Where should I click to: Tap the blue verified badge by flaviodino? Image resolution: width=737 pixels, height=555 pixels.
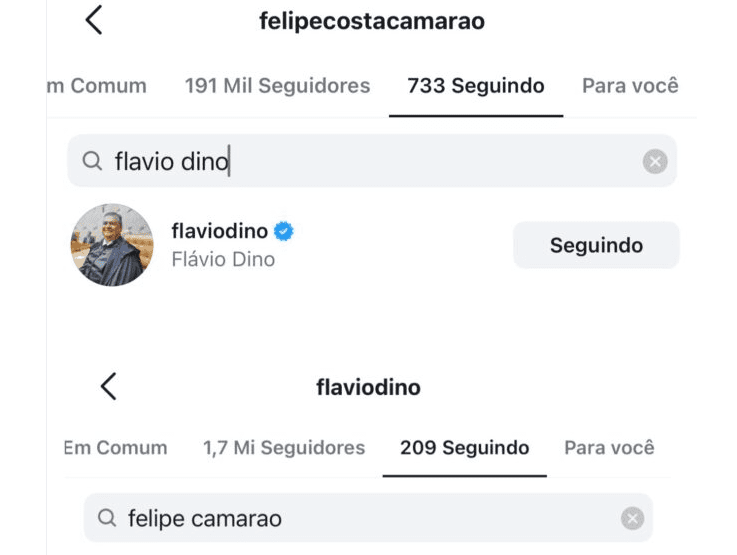(284, 232)
